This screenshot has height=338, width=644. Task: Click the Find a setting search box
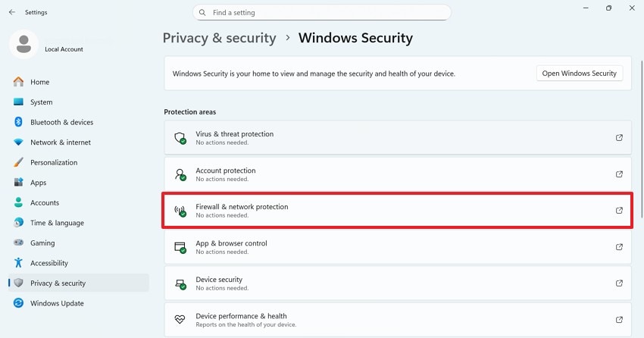click(326, 13)
